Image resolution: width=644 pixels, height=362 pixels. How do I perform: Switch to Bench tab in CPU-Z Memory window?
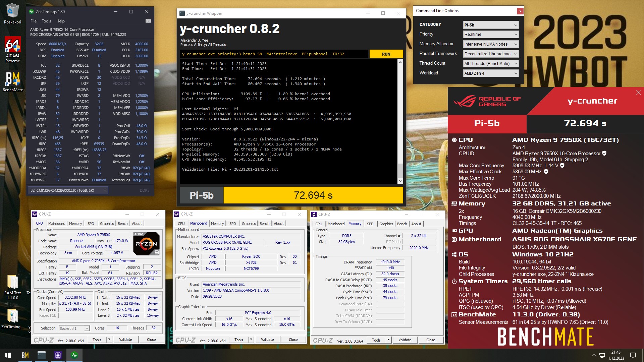tap(402, 224)
